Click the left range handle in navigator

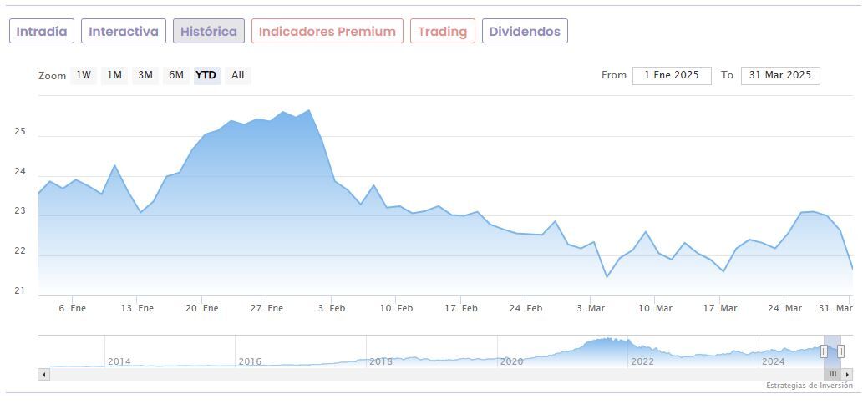[x=824, y=351]
